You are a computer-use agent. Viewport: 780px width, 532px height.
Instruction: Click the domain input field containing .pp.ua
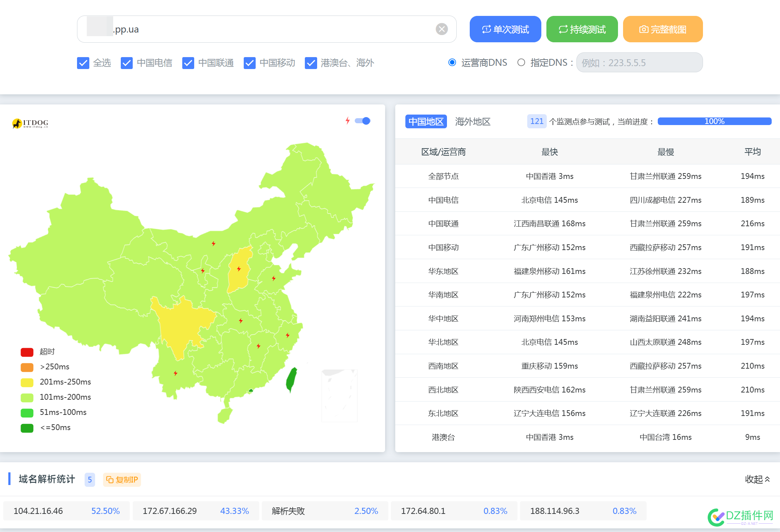(267, 29)
